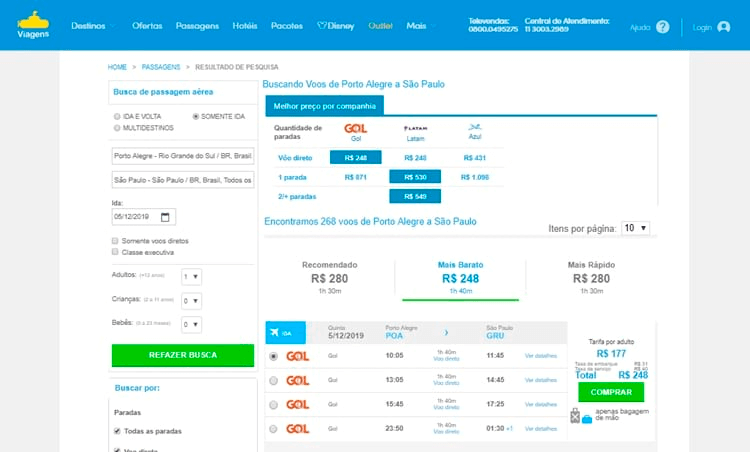The width and height of the screenshot is (750, 452).
Task: Click the crossed-out suitcase baggage icon
Action: point(575,416)
